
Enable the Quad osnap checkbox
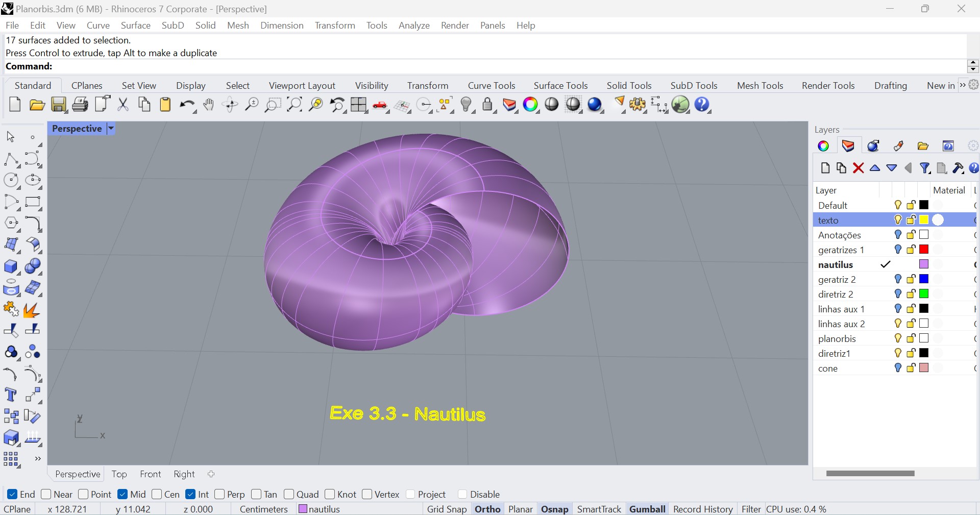click(x=289, y=494)
